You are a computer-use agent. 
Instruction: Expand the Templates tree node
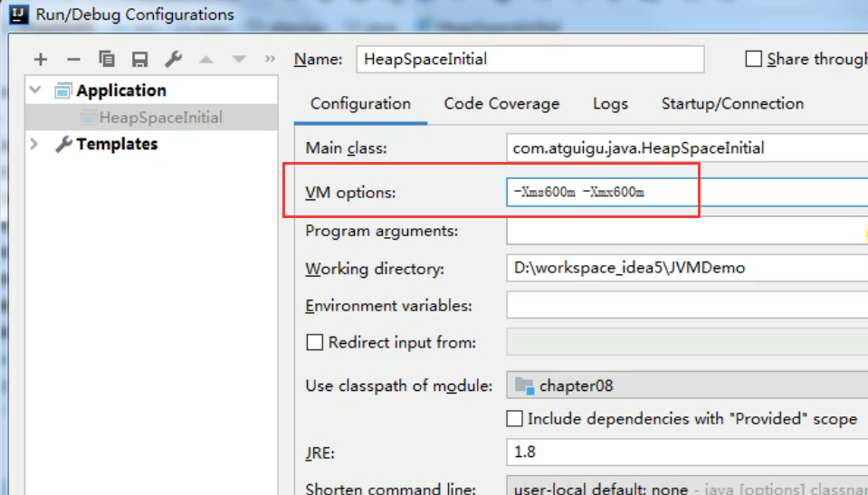(x=34, y=144)
